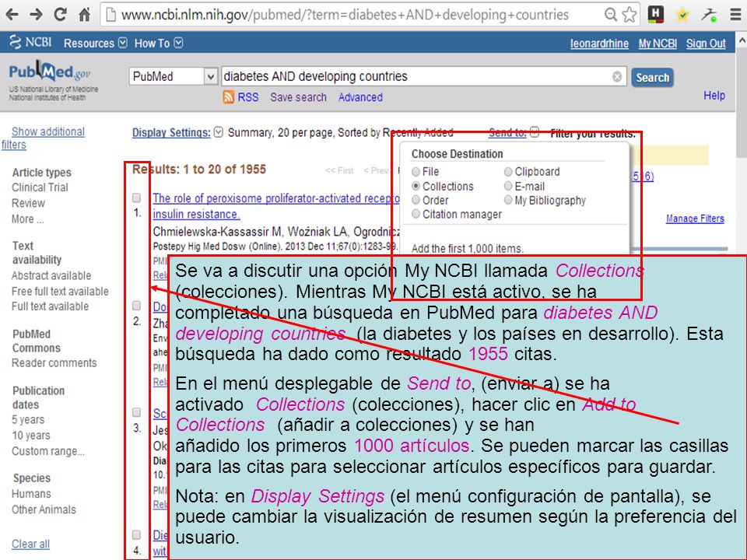Open the Display Settings dropdown

(177, 132)
